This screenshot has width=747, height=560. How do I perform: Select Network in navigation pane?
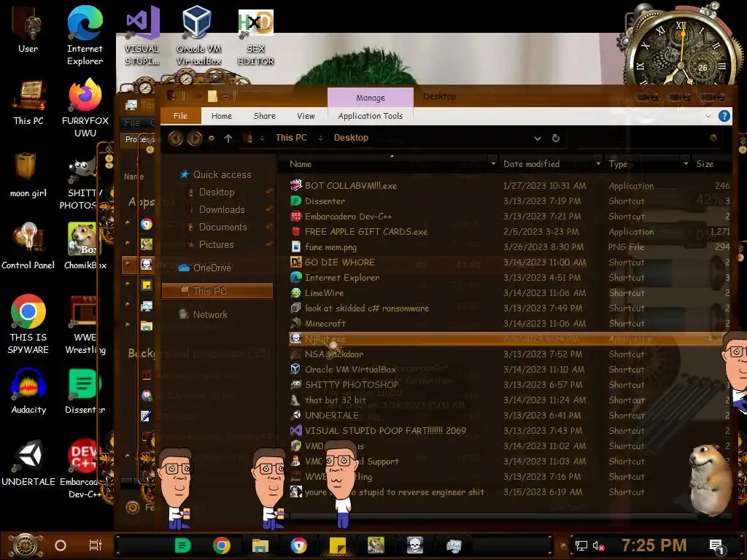coord(210,314)
